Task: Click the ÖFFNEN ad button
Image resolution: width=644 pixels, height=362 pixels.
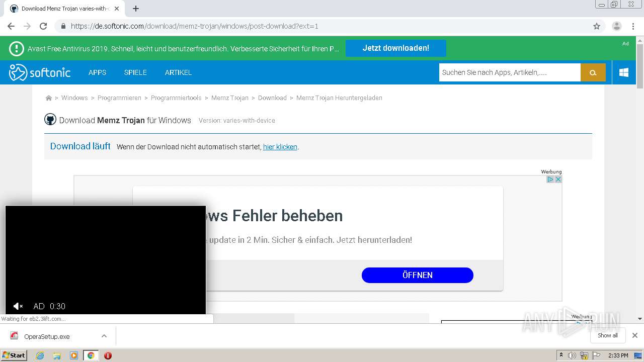Action: pos(418,275)
